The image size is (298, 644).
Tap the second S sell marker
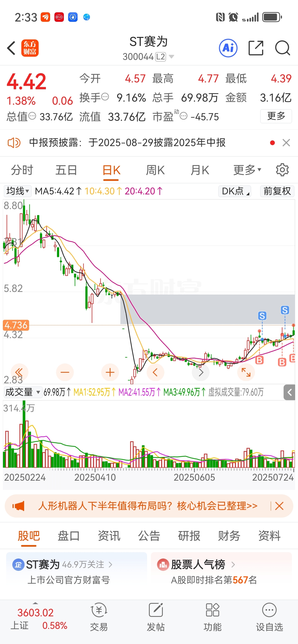tap(285, 310)
